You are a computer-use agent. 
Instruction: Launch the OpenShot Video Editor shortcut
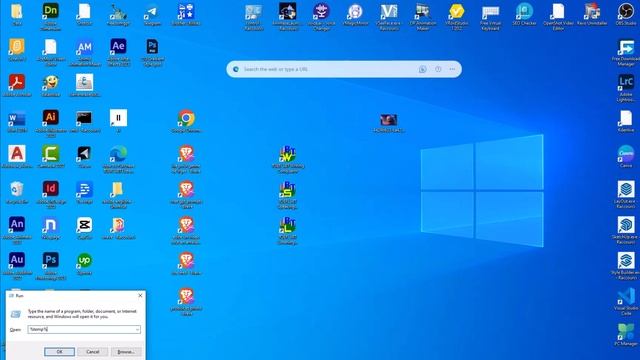(558, 12)
